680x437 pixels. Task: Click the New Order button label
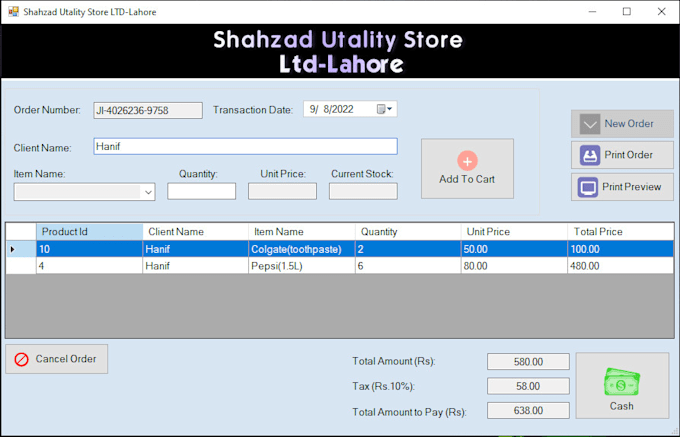click(x=629, y=124)
